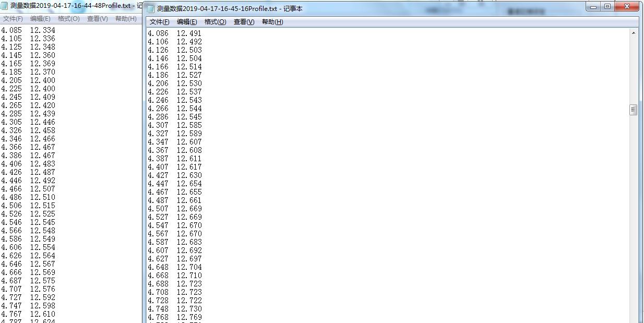Open the 查看(V) menu in the front Notepad

244,22
